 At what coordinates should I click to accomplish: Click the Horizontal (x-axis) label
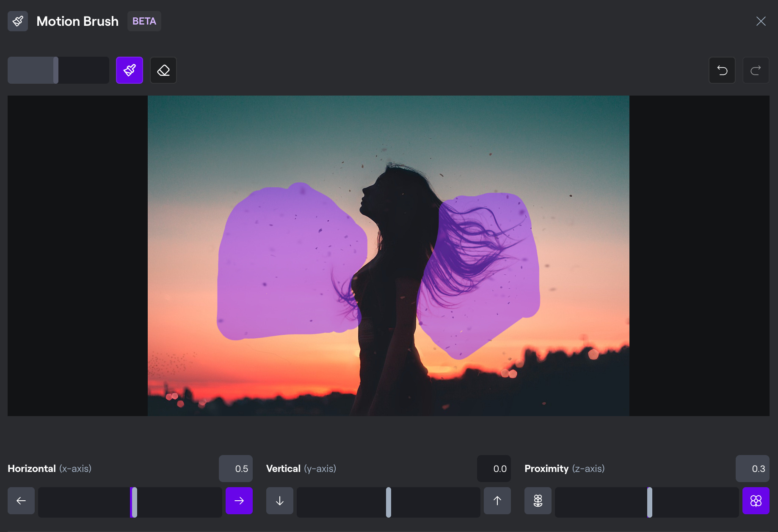pos(50,469)
